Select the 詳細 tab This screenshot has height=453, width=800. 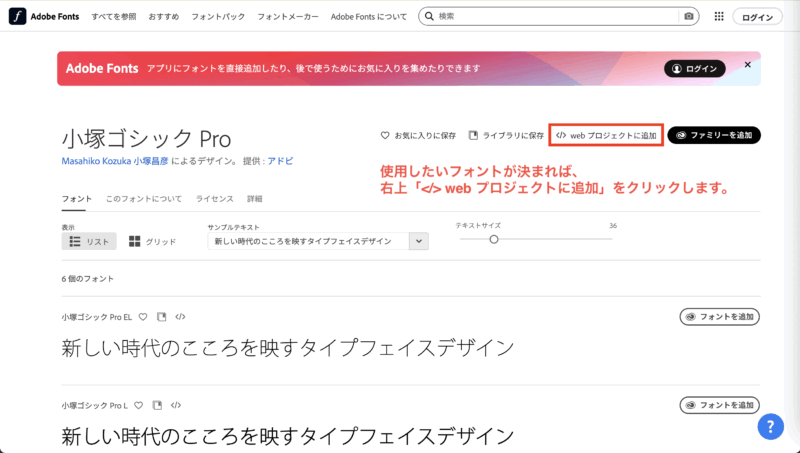[x=255, y=199]
